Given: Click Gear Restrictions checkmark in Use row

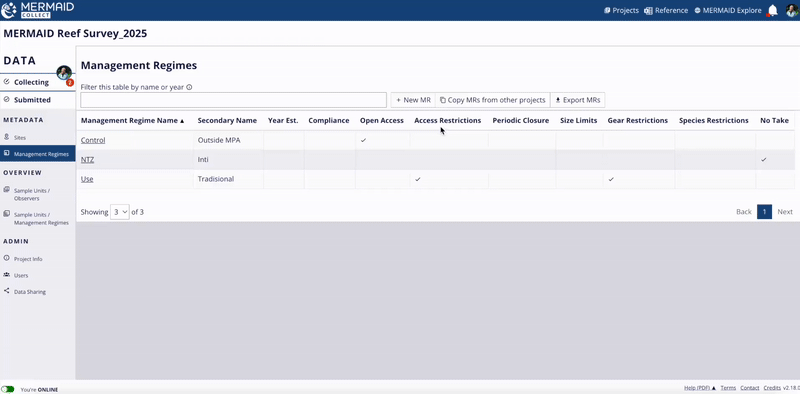Looking at the screenshot, I should click(611, 179).
